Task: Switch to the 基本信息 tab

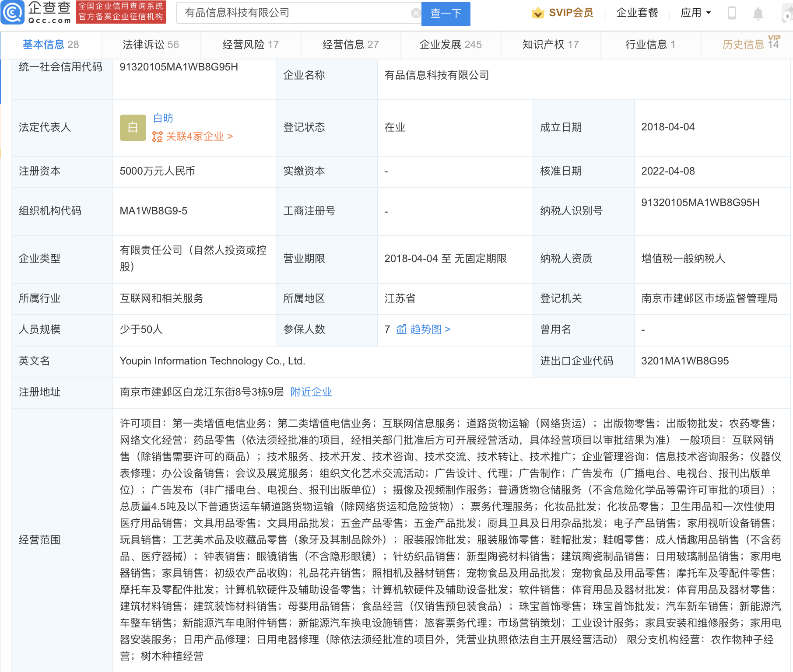Action: coord(51,45)
